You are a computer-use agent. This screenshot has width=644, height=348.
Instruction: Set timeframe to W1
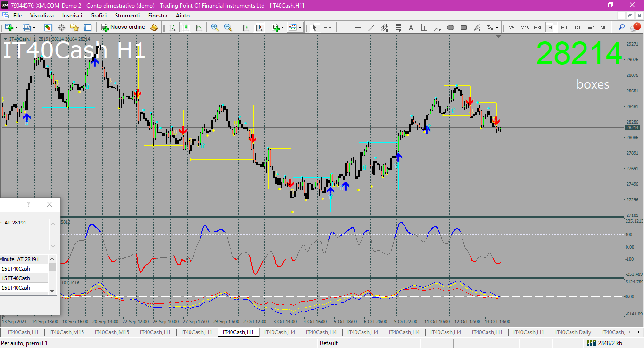(x=591, y=27)
